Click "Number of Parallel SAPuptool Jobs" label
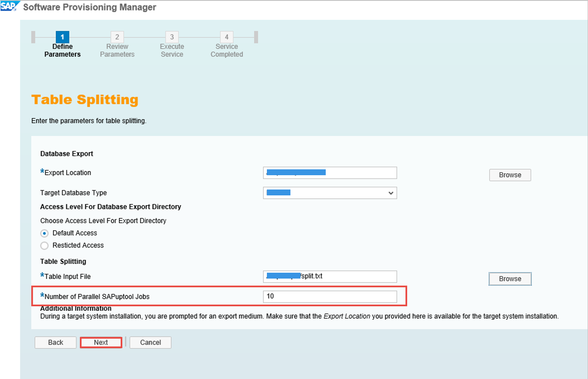The height and width of the screenshot is (379, 588). [97, 297]
